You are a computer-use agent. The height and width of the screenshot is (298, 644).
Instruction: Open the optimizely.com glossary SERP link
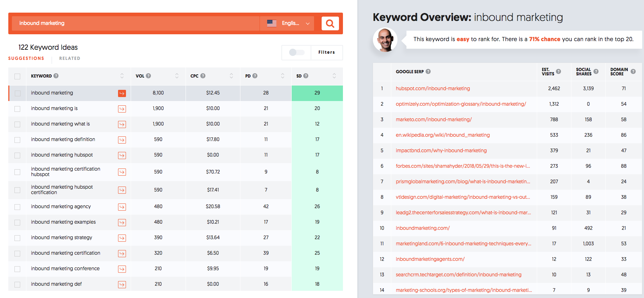click(x=461, y=104)
